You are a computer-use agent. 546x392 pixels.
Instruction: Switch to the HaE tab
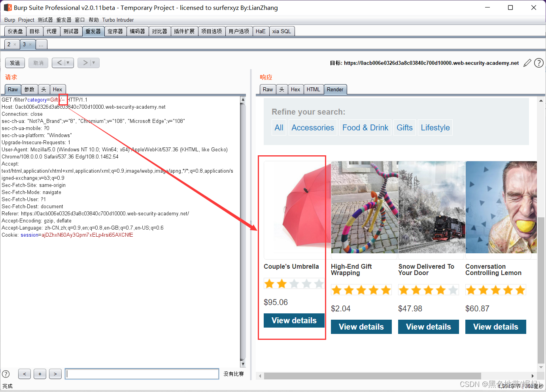[x=261, y=31]
